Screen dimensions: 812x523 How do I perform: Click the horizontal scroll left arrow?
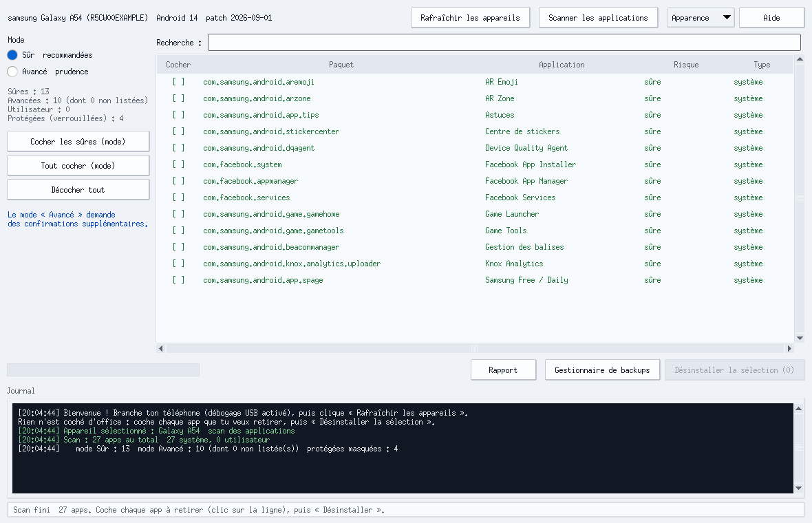coord(160,348)
